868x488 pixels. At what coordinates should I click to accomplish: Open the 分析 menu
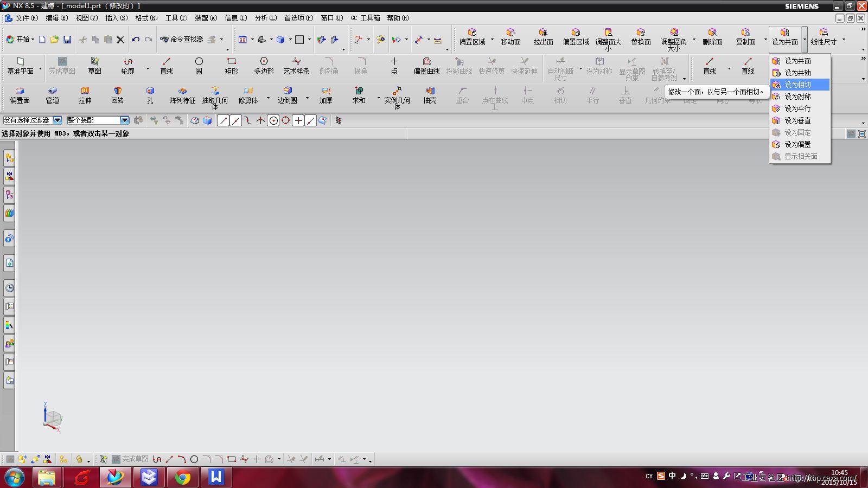click(266, 18)
